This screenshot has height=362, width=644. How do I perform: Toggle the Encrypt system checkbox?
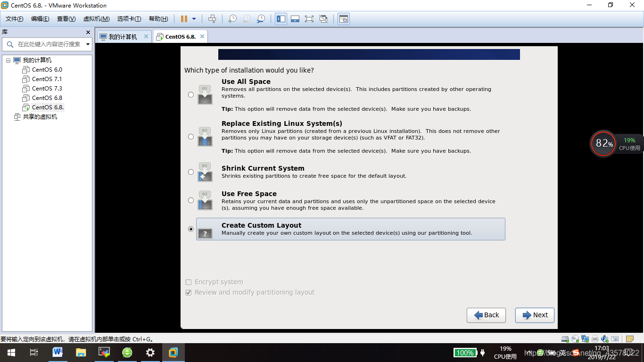(189, 282)
